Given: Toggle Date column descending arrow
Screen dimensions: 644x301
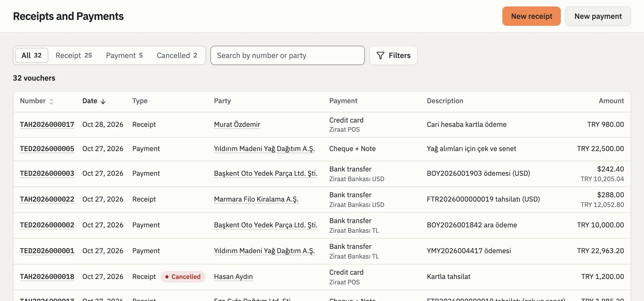Looking at the screenshot, I should (x=103, y=101).
